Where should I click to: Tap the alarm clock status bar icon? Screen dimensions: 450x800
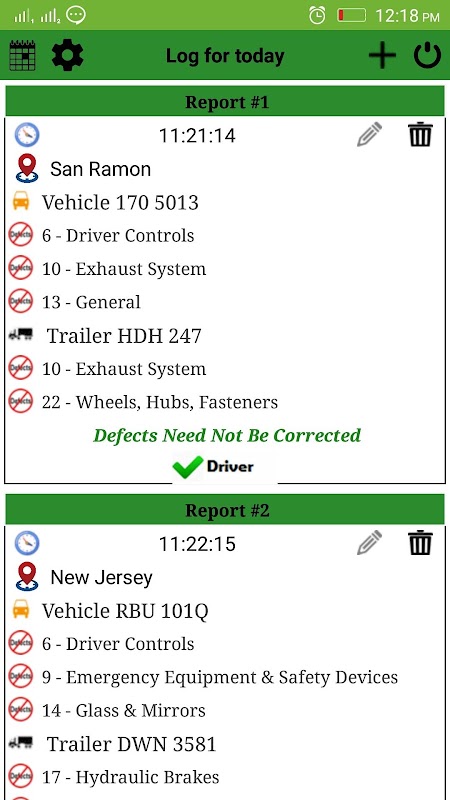317,15
